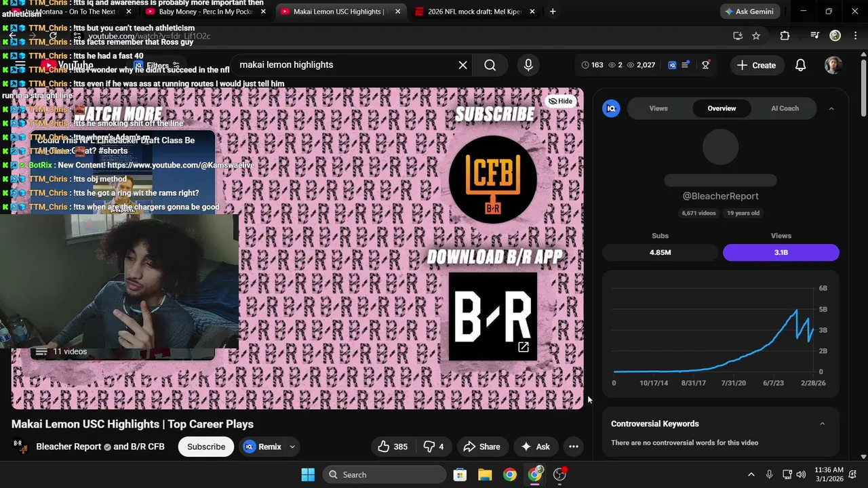Open the search Filters option
The image size is (868, 488).
157,66
